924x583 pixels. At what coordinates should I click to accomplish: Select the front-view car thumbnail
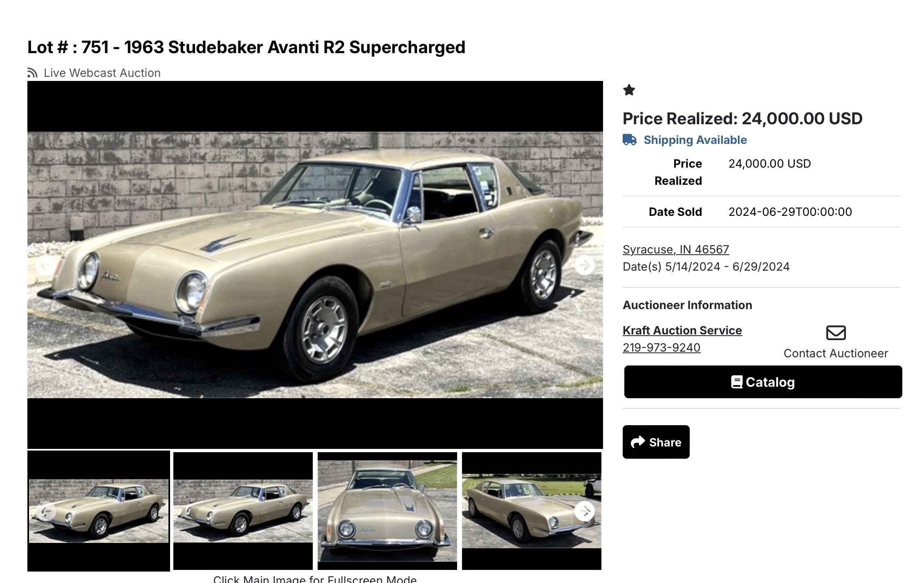click(387, 511)
